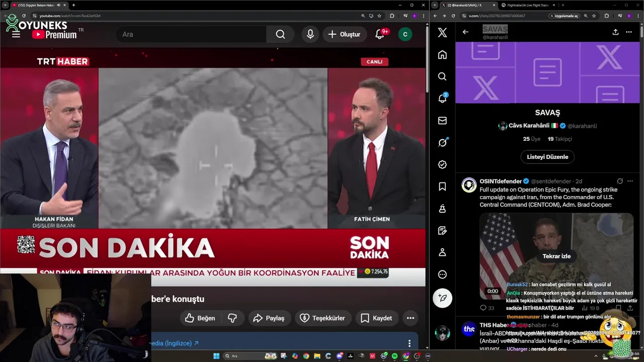Viewport: 644px width, 362px height.
Task: Open the "19 Takipçi" followers link
Action: (559, 139)
